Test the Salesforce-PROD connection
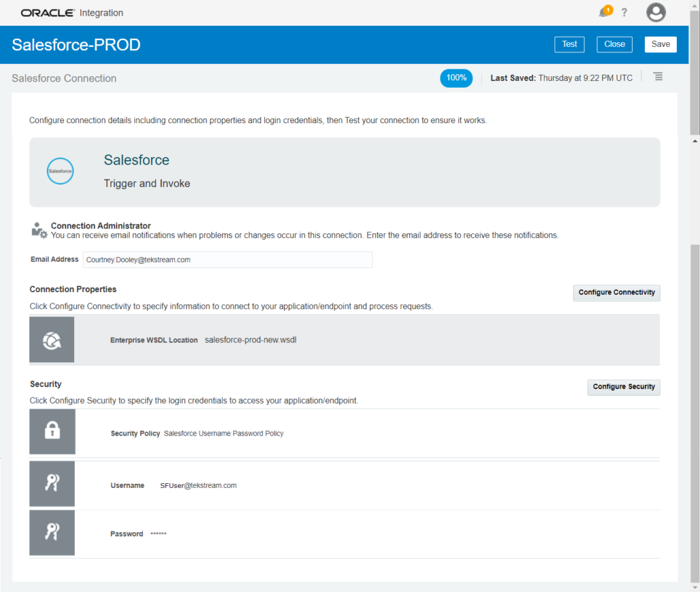This screenshot has height=592, width=700. pos(569,44)
